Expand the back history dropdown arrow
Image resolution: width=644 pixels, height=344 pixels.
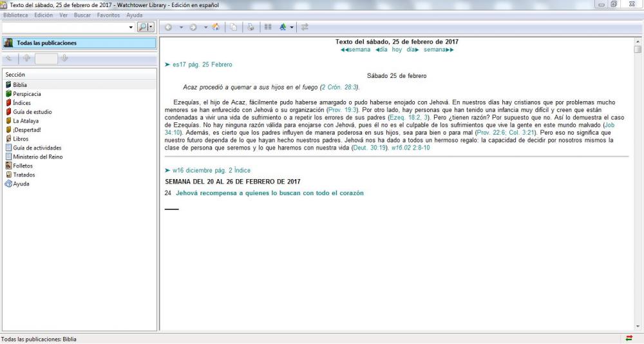(x=182, y=27)
